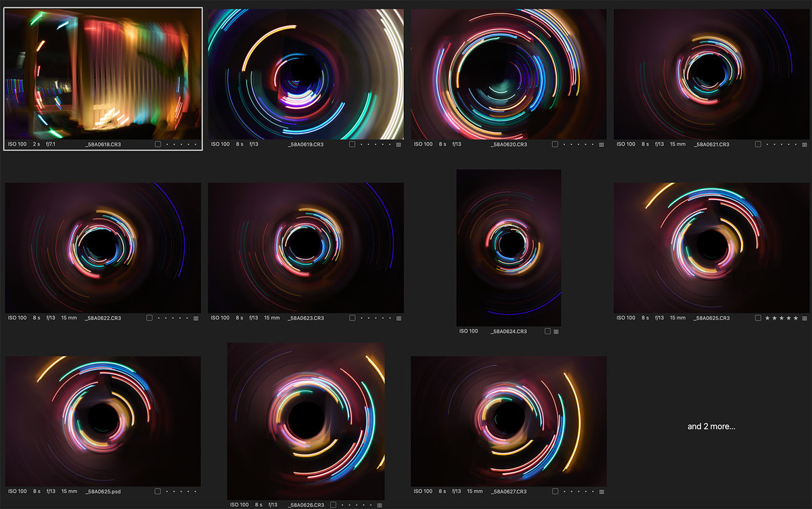Screen dimensions: 812x509
Task: Click the adjustments icon for _58A0619.CR3
Action: [x=399, y=144]
